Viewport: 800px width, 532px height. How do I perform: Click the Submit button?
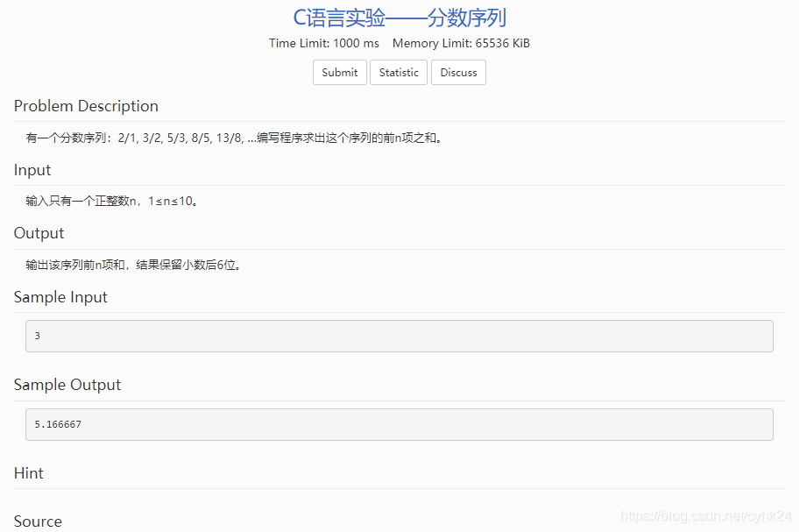pyautogui.click(x=340, y=73)
